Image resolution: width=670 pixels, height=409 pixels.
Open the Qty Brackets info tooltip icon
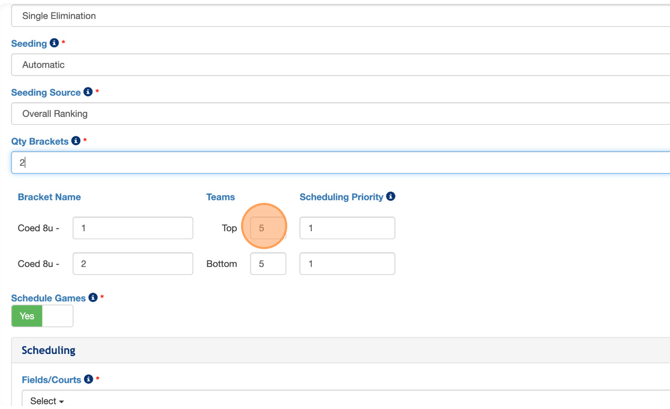[x=76, y=141]
